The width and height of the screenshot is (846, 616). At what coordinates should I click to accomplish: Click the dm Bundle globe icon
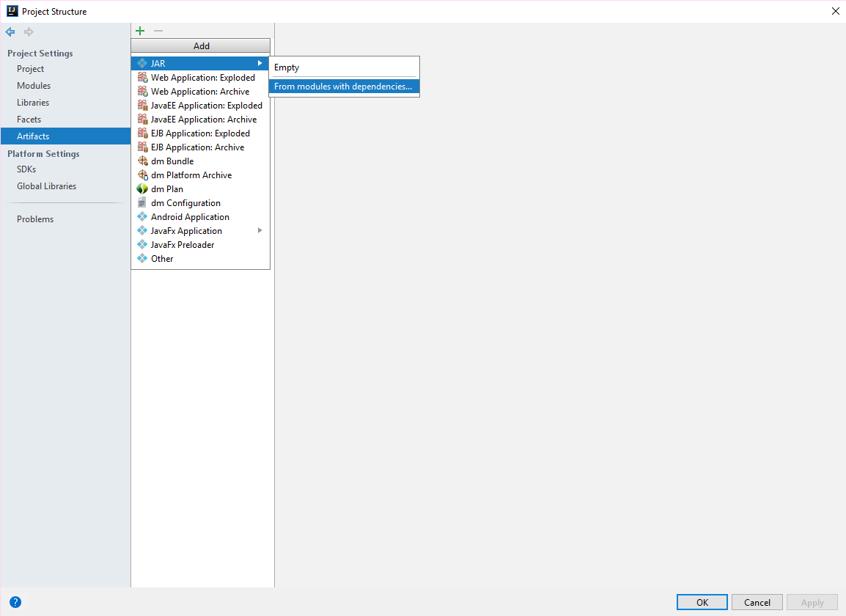click(142, 161)
